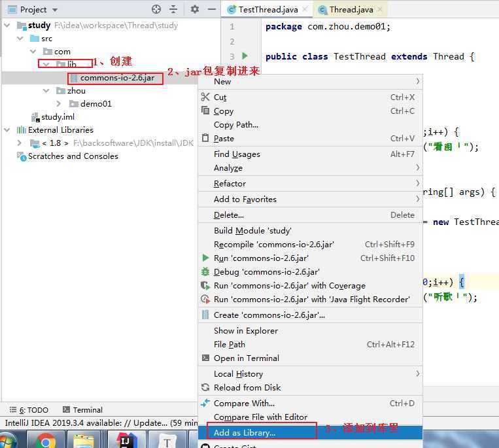499x448 pixels.
Task: Open Project panel settings gear
Action: [x=195, y=9]
